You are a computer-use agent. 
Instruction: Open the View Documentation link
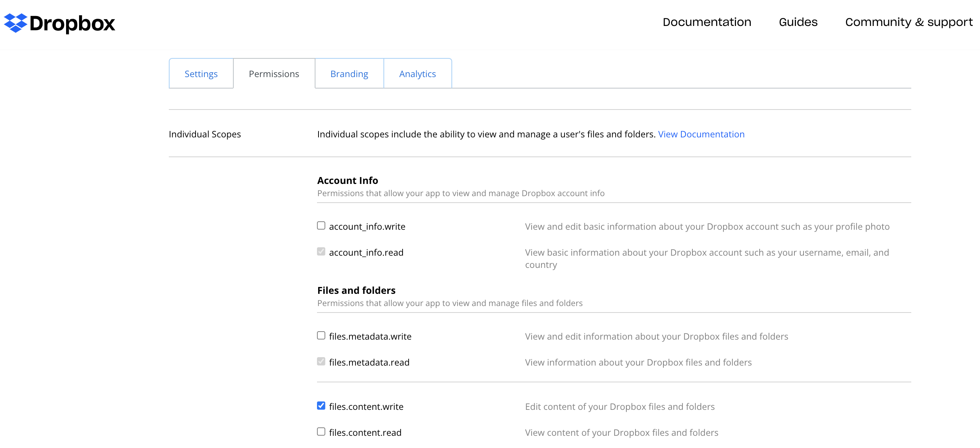(701, 134)
